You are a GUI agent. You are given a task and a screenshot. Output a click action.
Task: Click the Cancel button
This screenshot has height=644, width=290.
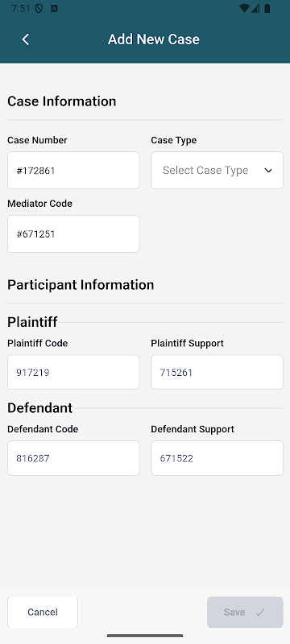click(x=43, y=612)
